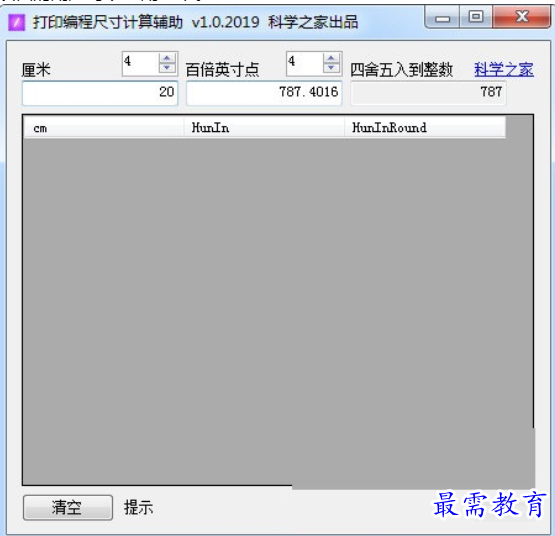Click the 百倍英寸点 label
Viewport: 555px width, 536px height.
(223, 69)
